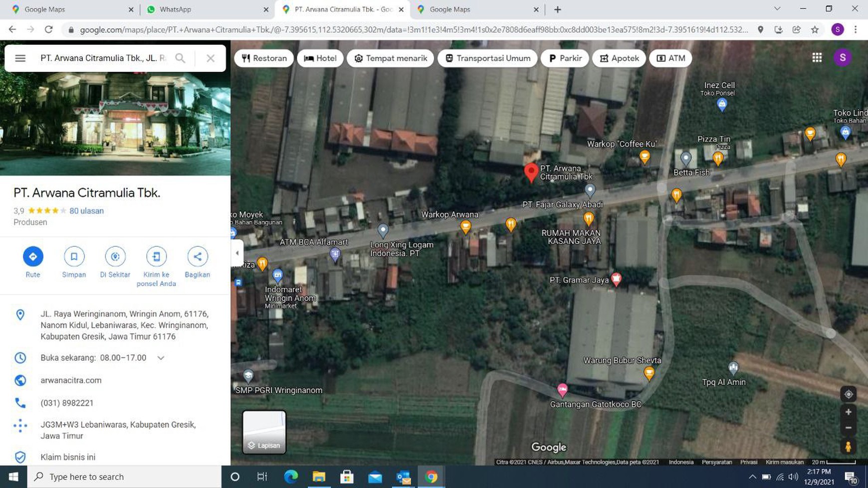Zoom out the map with minus
The image size is (868, 488).
[x=849, y=428]
